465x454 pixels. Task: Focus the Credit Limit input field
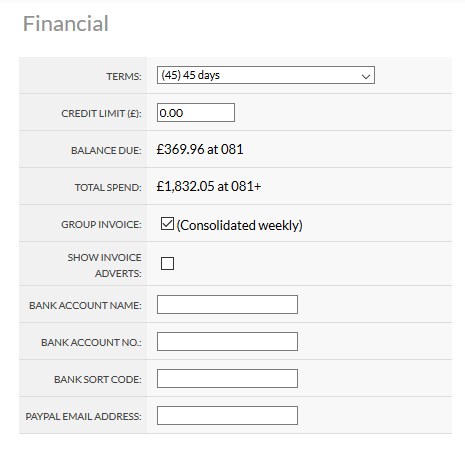(x=196, y=113)
